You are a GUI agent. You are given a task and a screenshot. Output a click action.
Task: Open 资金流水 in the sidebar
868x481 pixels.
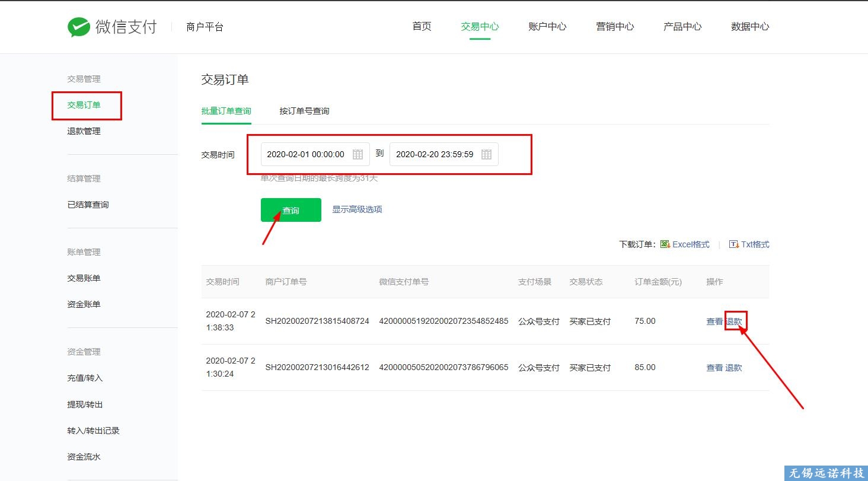coord(84,457)
